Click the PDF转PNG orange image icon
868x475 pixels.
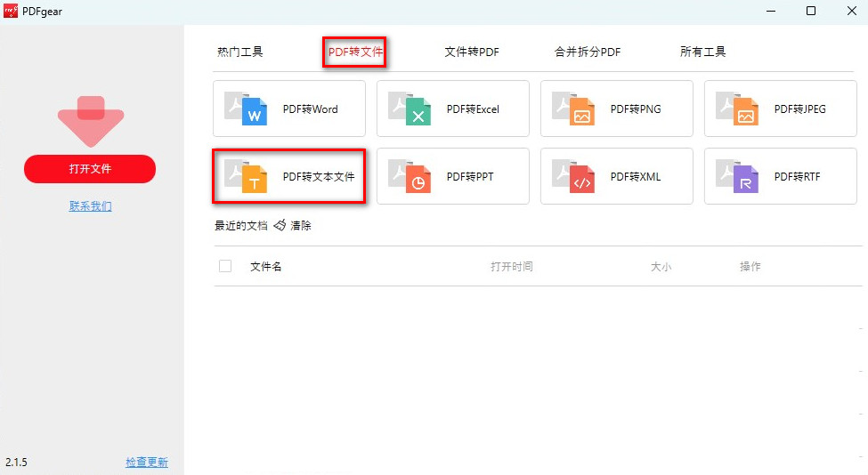click(x=573, y=109)
